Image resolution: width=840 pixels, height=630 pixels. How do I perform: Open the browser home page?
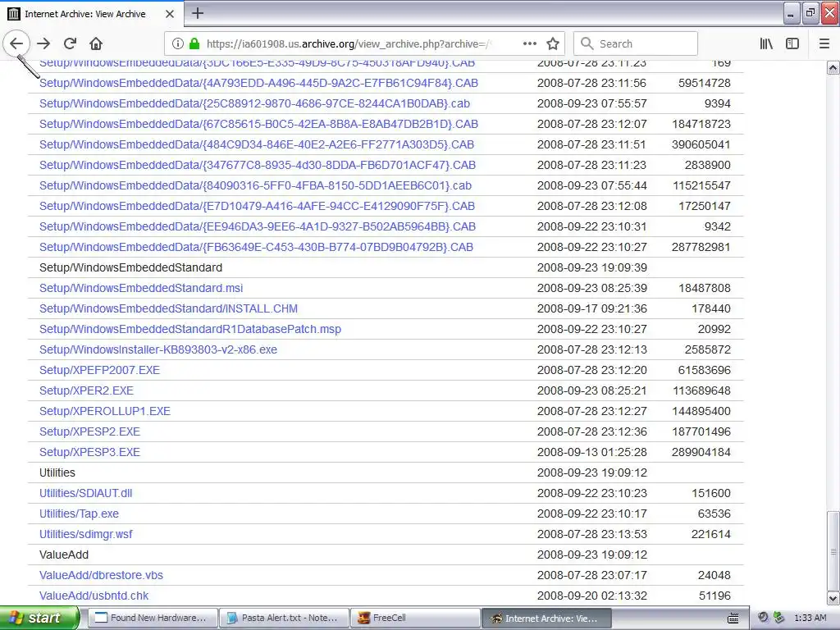coord(96,43)
